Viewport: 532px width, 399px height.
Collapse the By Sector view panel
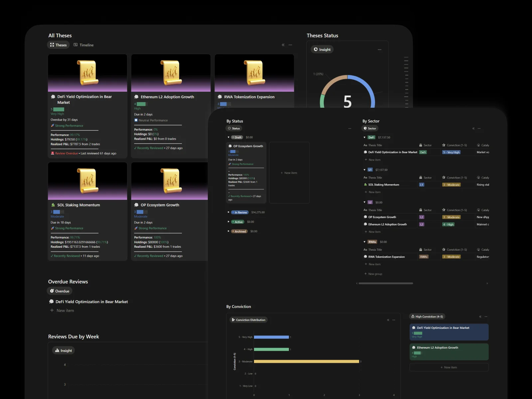pyautogui.click(x=473, y=128)
